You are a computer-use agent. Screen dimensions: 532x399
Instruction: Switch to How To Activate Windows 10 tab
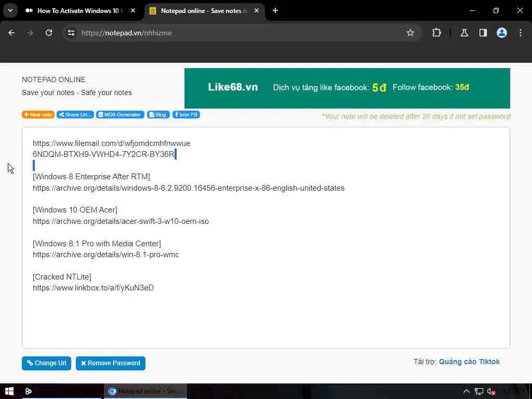(x=81, y=11)
